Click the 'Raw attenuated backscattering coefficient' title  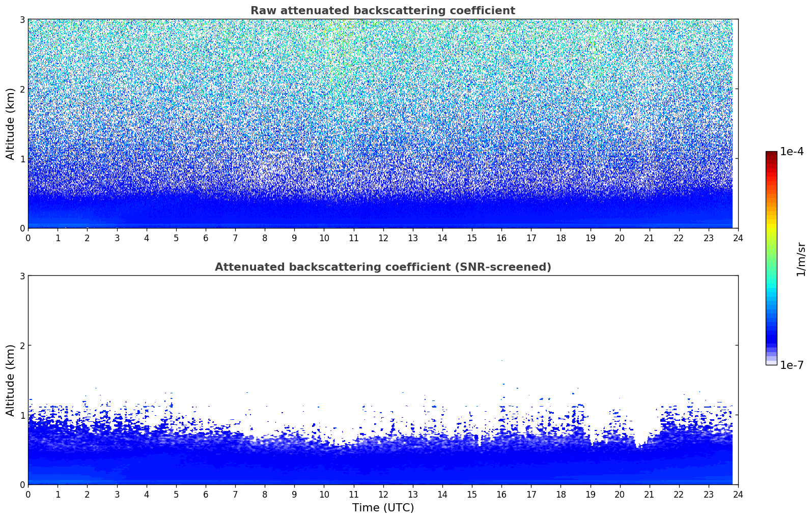coord(383,11)
